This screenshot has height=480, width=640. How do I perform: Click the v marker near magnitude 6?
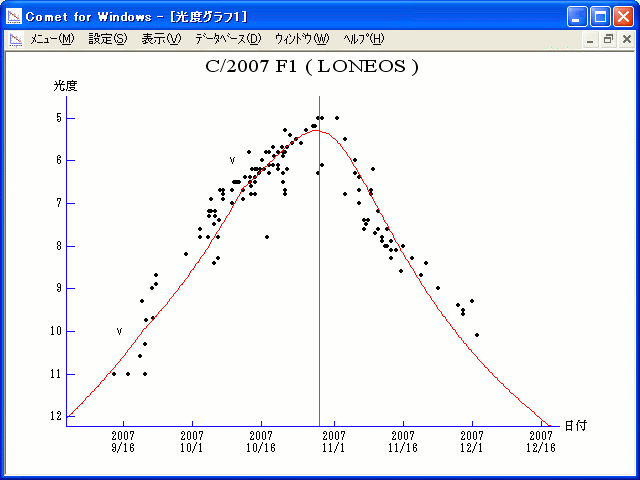click(232, 160)
